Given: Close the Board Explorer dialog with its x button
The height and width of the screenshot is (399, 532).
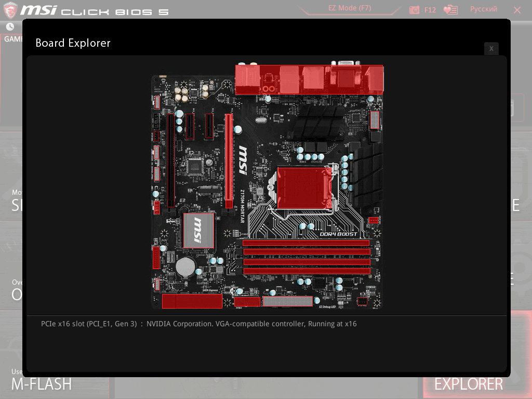Looking at the screenshot, I should click(491, 48).
